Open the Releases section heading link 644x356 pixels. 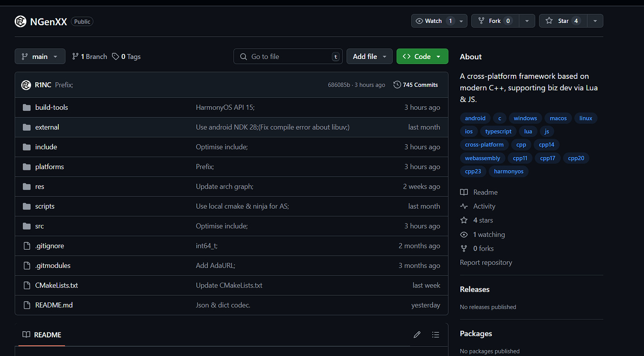click(x=475, y=289)
